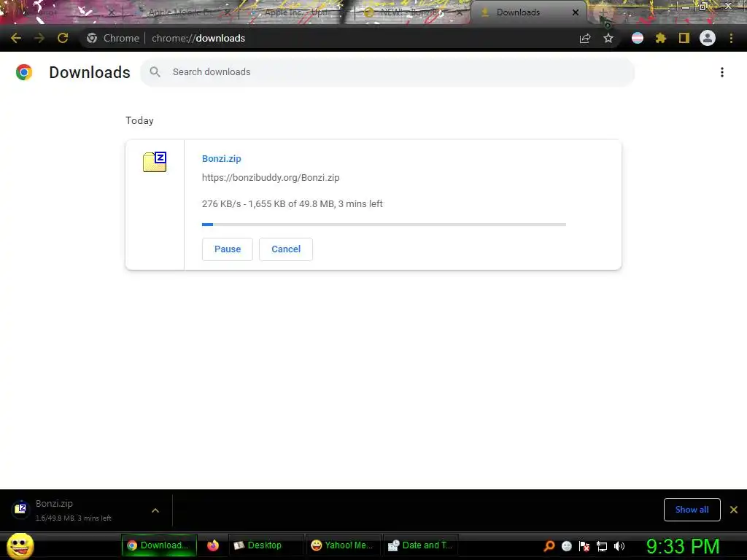747x560 pixels.
Task: Open the Downloads page three-dot menu
Action: tap(722, 72)
